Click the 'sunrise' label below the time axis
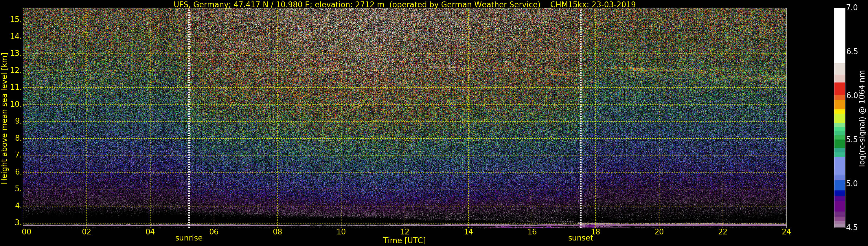This screenshot has height=246, width=868. 189,238
